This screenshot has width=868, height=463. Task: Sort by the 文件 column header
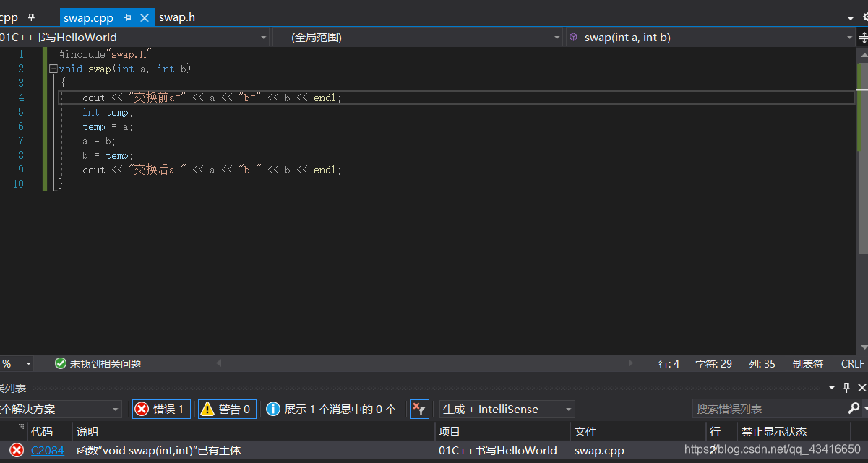pyautogui.click(x=585, y=431)
